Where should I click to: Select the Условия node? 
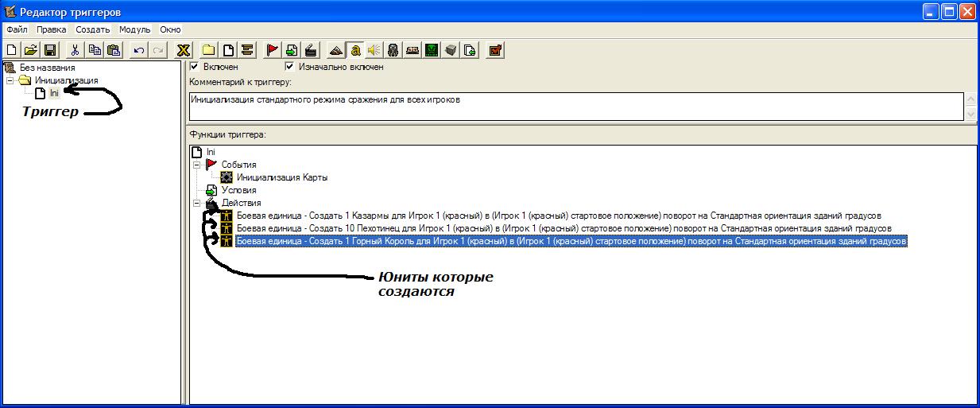[x=238, y=190]
